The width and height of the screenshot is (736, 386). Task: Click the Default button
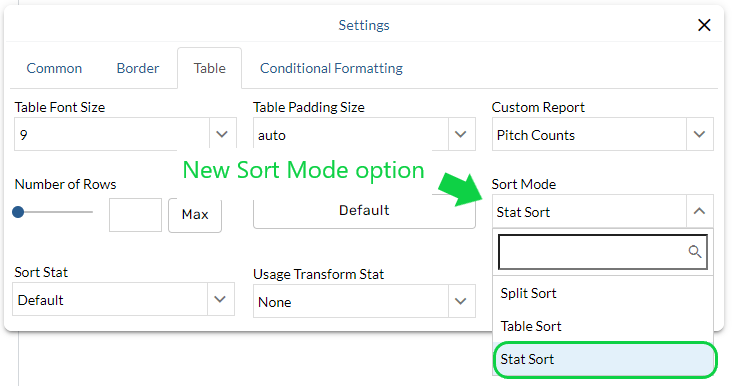[364, 210]
